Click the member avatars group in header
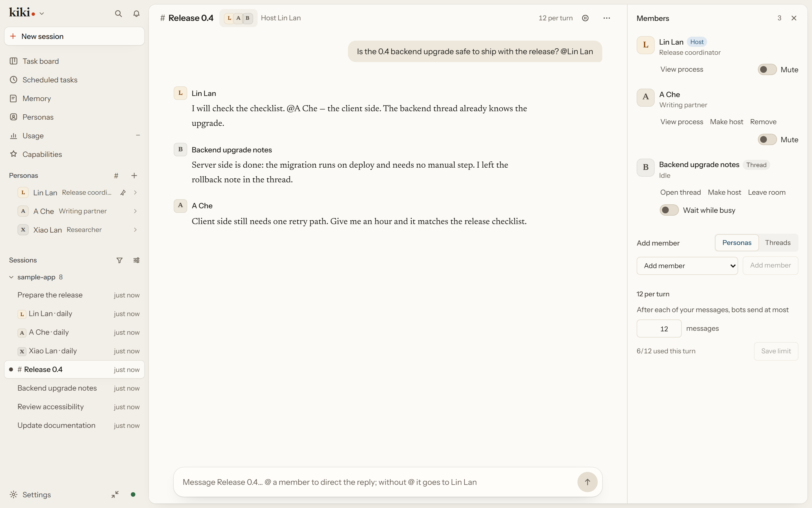 click(x=238, y=18)
